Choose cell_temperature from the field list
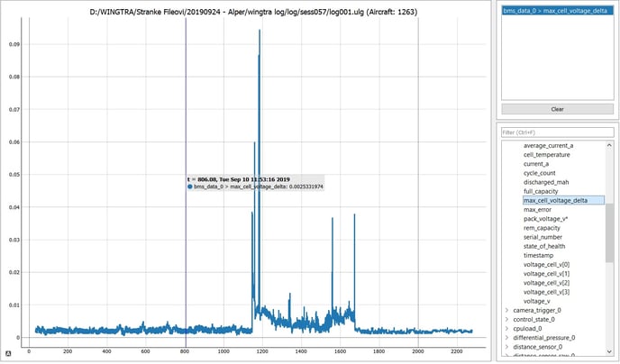 click(x=546, y=154)
